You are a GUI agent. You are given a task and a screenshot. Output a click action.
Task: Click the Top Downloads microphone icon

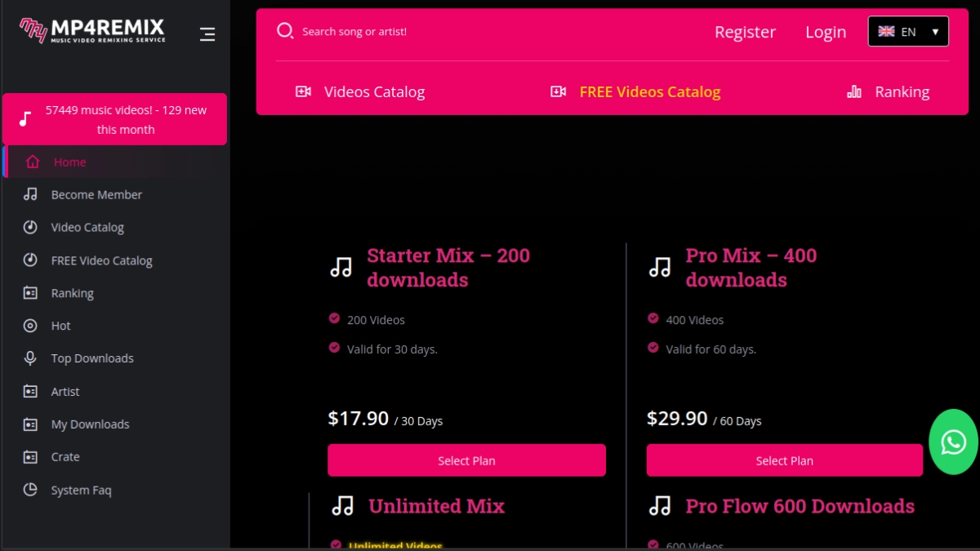[30, 358]
